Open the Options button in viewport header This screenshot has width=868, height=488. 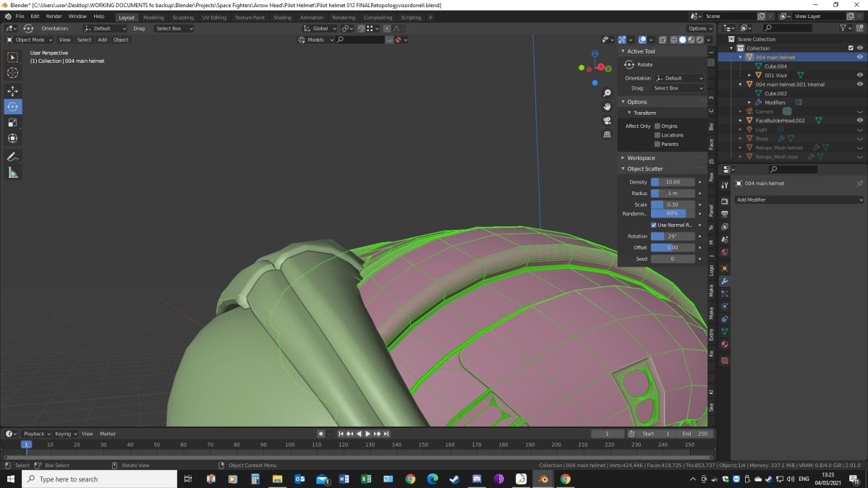pyautogui.click(x=700, y=28)
